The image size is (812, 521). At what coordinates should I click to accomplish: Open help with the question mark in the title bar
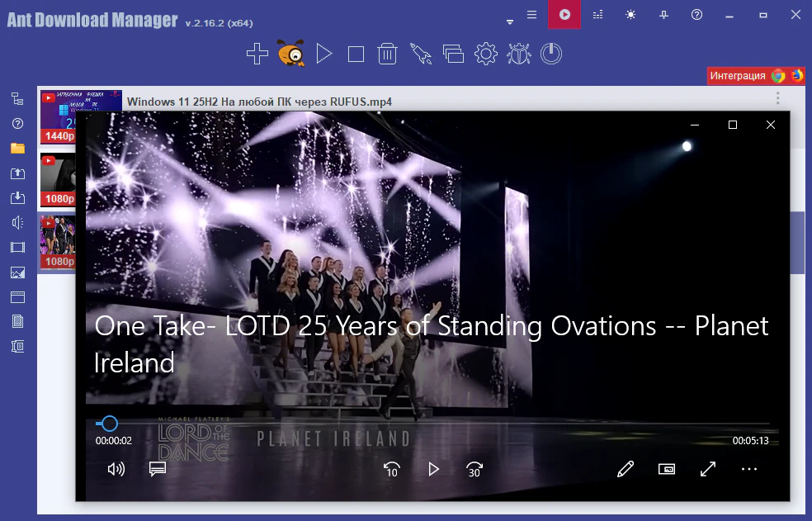pyautogui.click(x=697, y=15)
